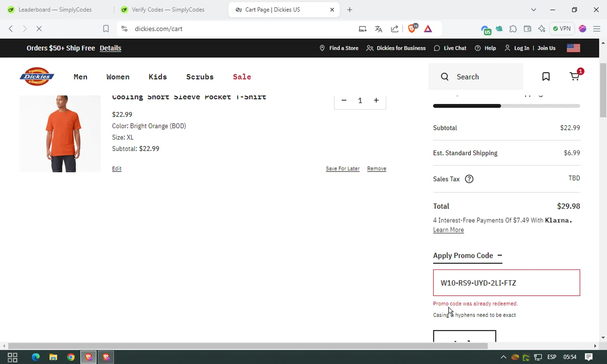Click Join Us
Viewport: 607px width, 364px height.
(546, 48)
